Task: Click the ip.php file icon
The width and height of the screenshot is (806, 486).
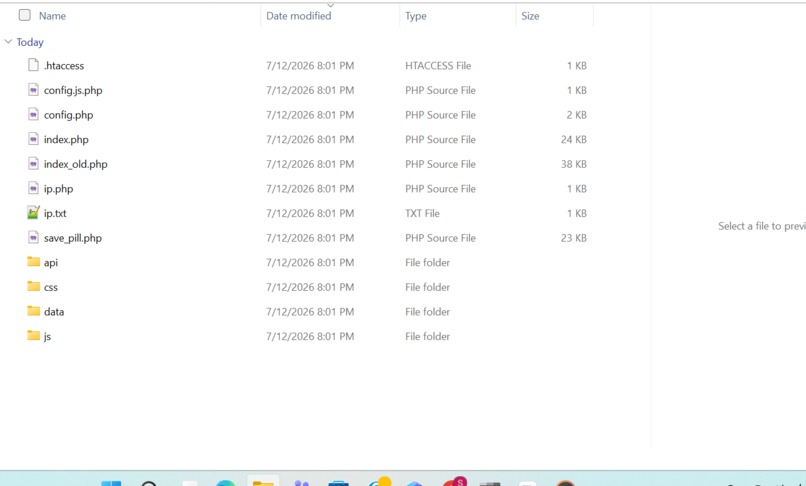Action: (x=33, y=188)
